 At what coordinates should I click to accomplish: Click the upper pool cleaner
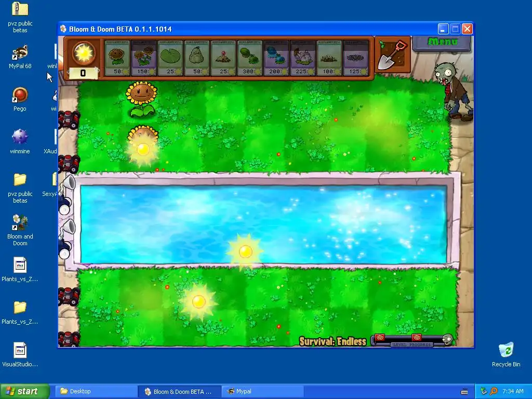tap(66, 195)
